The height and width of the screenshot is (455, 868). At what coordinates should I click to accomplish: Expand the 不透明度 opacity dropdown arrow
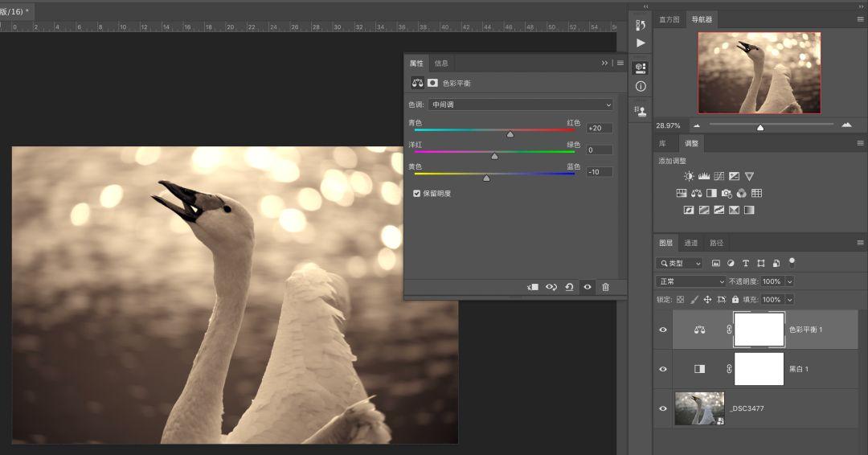(x=790, y=281)
